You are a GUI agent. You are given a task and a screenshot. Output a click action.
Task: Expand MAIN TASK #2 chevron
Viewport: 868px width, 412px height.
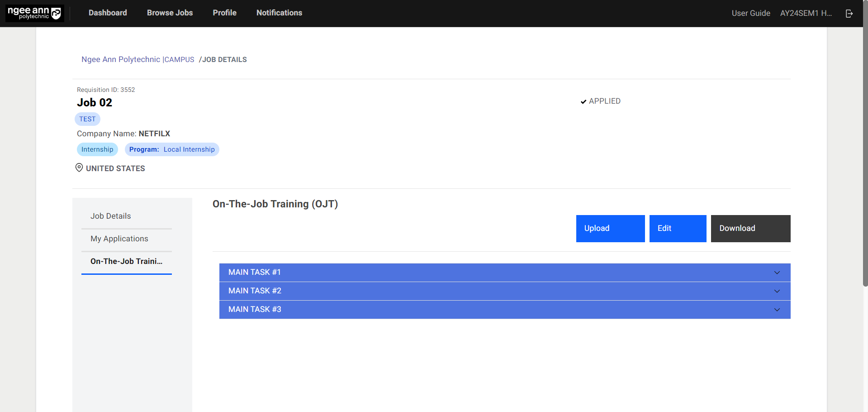pyautogui.click(x=777, y=291)
